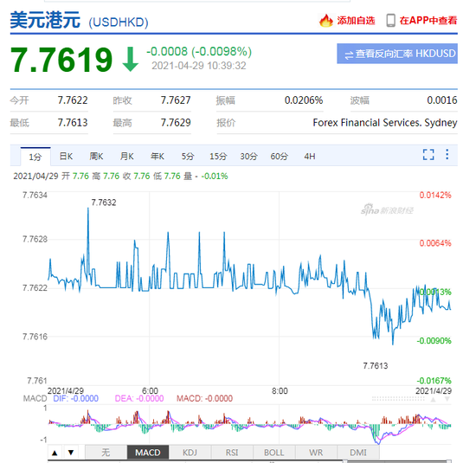Click the current price 7.7619
The width and height of the screenshot is (476, 463).
coord(61,60)
